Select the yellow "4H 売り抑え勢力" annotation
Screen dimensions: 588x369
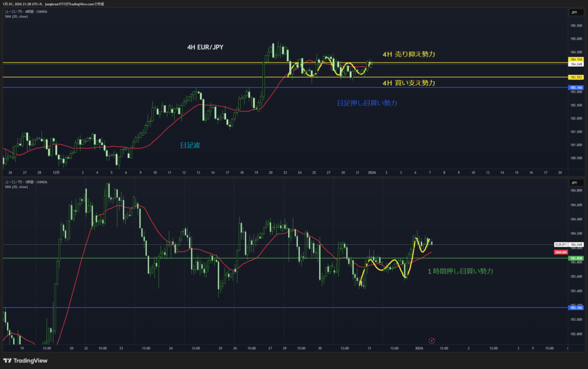click(408, 54)
